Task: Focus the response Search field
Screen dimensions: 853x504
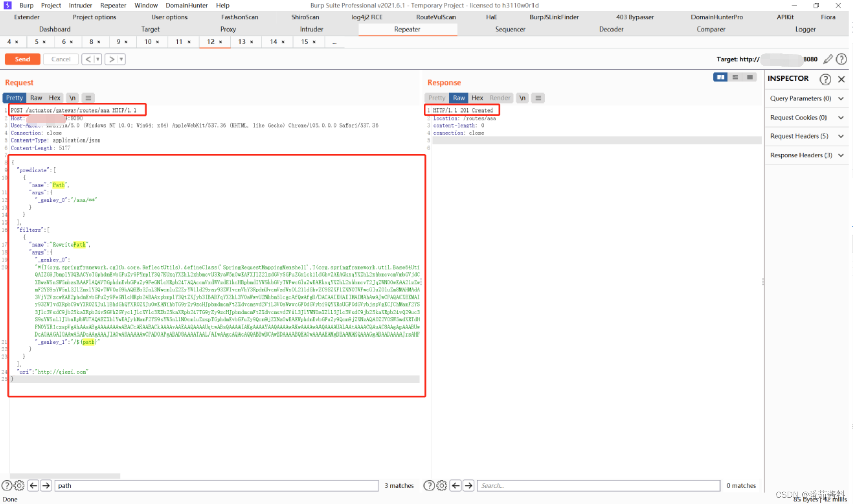Action: click(599, 486)
